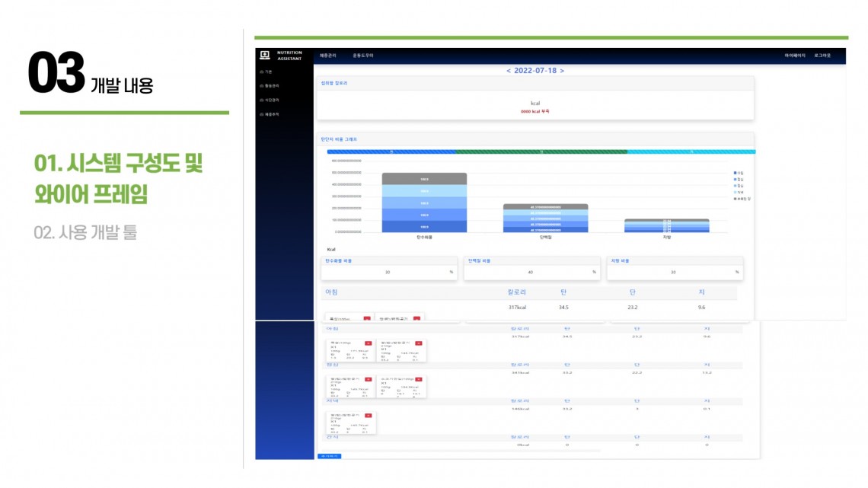This screenshot has height=488, width=868.
Task: Click the 23.2 protein value in upper 아침 row
Action: [632, 307]
